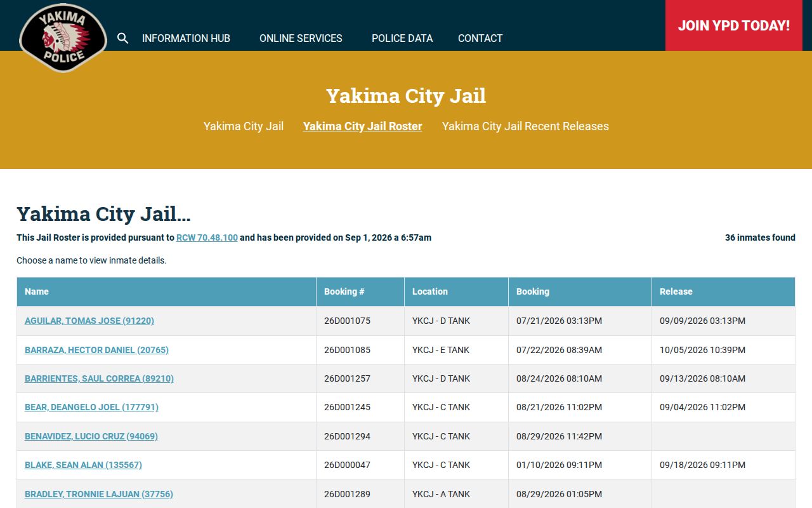This screenshot has height=508, width=812.
Task: Select Blake, Sean Alan name link
Action: tap(83, 465)
